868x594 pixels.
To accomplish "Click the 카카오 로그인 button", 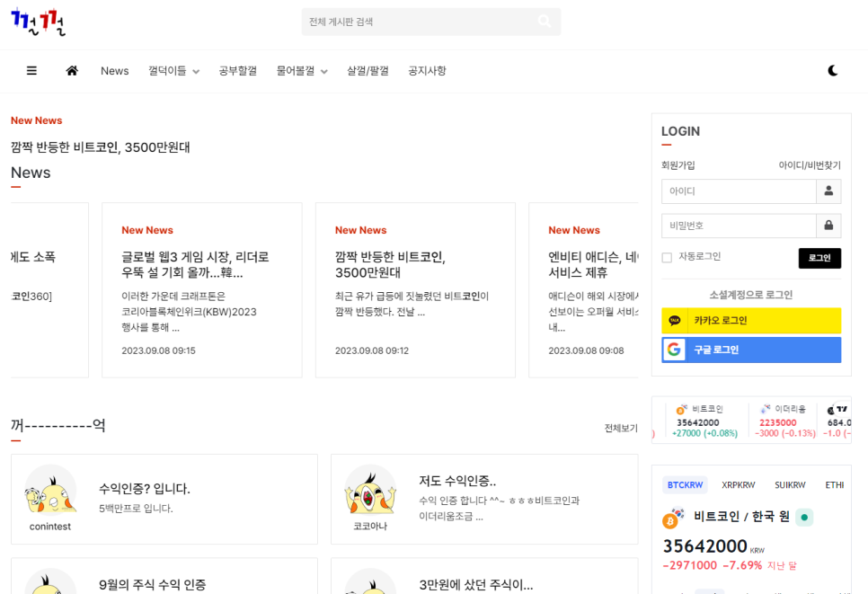I will click(x=751, y=321).
